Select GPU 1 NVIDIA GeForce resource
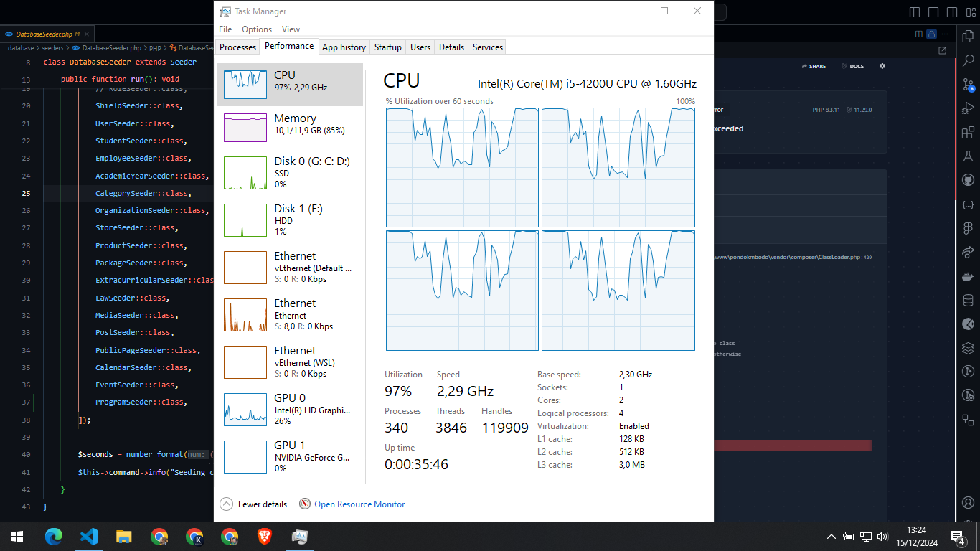Screen dimensions: 980x551 tap(290, 456)
